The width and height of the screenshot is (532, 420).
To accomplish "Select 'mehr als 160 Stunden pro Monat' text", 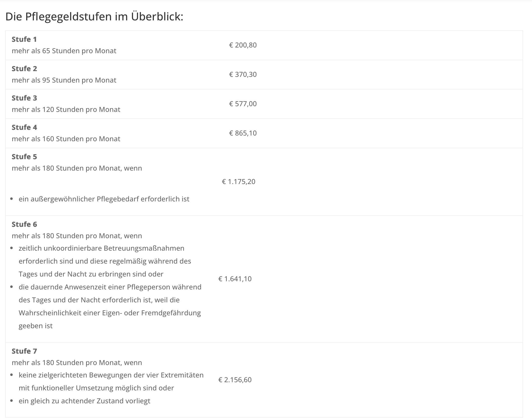I will [66, 139].
